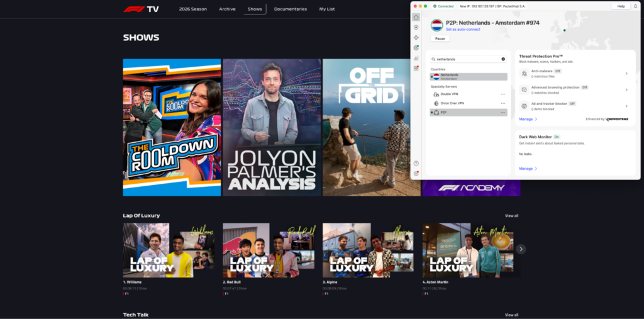Expand Ad and tracker blocker chevron
Viewport: 644px width, 319px height.
[626, 106]
